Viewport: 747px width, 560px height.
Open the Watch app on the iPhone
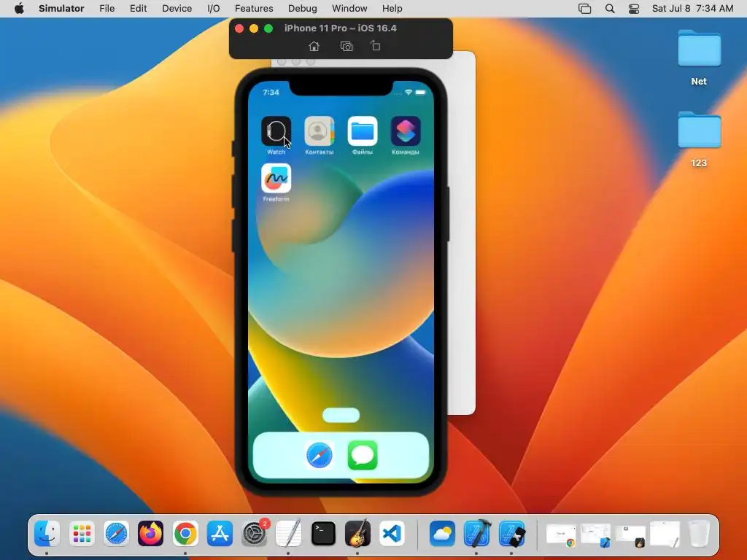click(276, 131)
